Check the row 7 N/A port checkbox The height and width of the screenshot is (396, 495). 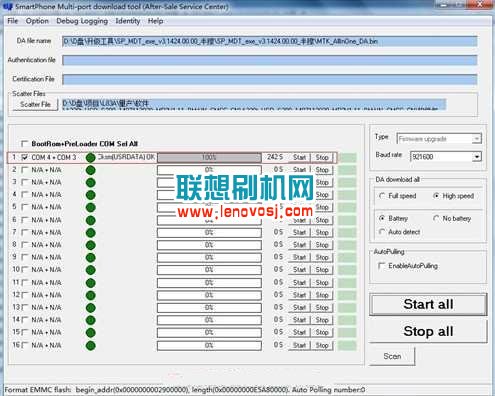point(24,232)
